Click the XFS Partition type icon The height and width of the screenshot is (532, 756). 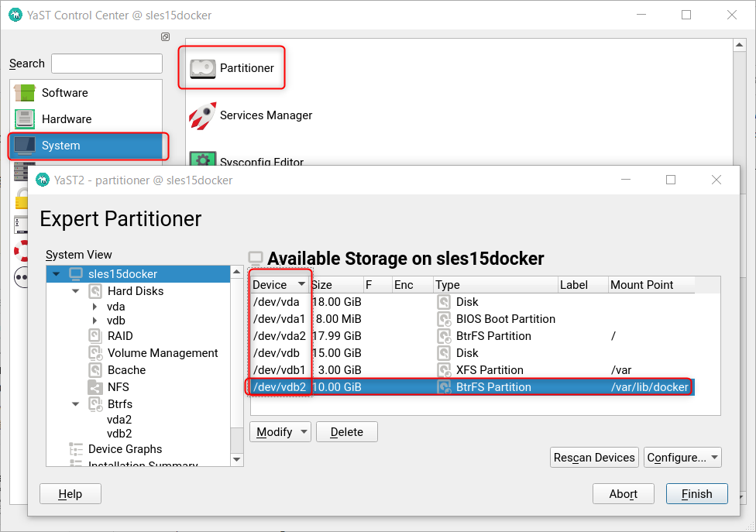tap(444, 370)
